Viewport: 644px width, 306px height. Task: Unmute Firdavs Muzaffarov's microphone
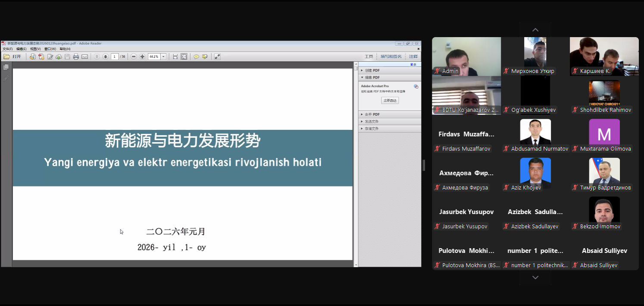pyautogui.click(x=438, y=148)
